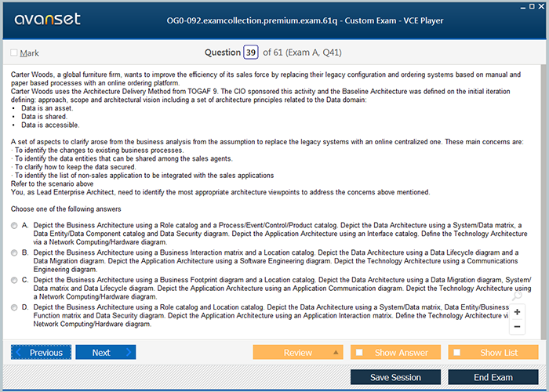The width and height of the screenshot is (549, 392).
Task: Click the 'Data is shared.' bullet
Action: pyautogui.click(x=44, y=117)
